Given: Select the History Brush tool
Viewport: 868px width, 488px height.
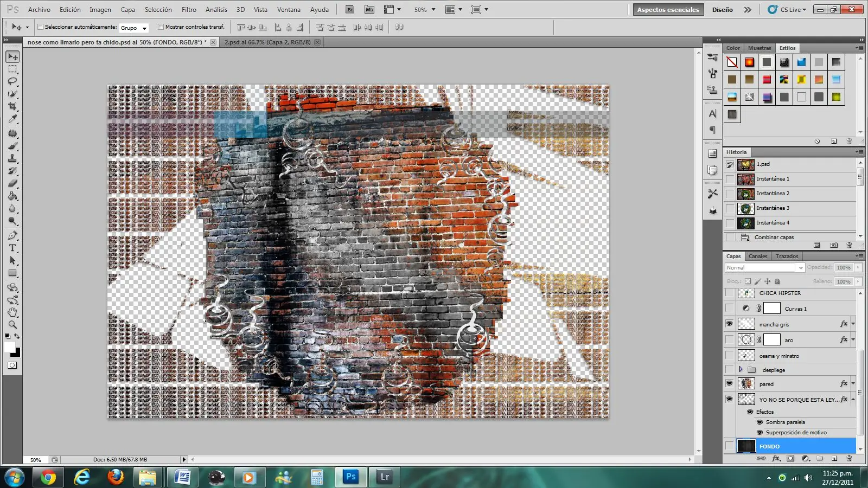Looking at the screenshot, I should tap(12, 171).
